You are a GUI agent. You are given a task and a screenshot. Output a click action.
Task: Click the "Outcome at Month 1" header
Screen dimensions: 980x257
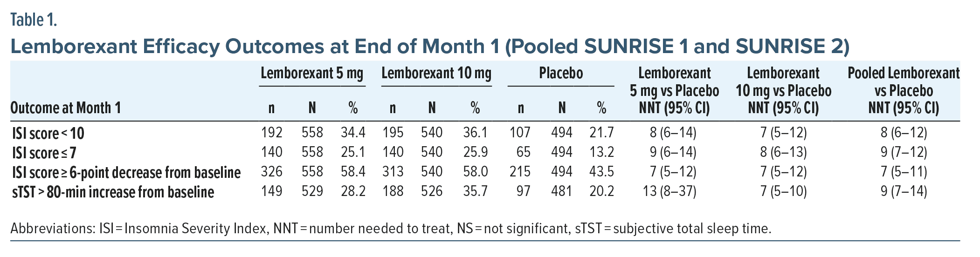tap(65, 108)
